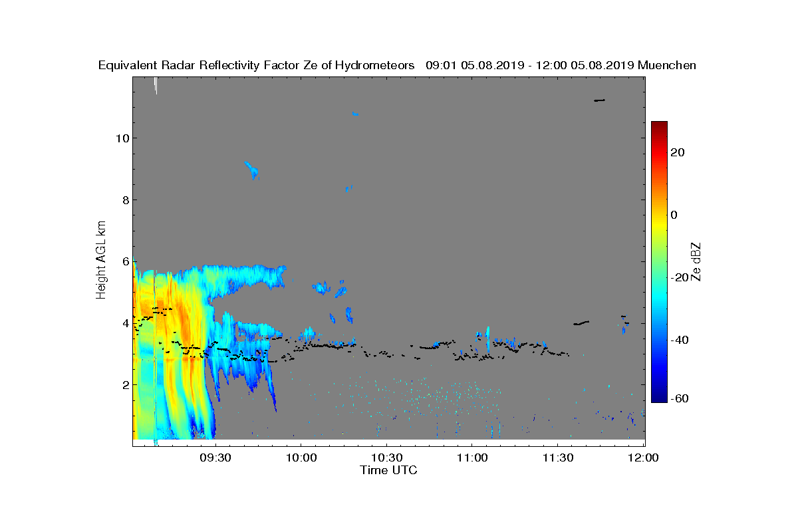Viewport: 798px width, 532px height.
Task: Click the 'Height AGL km' axis label
Action: 101,261
